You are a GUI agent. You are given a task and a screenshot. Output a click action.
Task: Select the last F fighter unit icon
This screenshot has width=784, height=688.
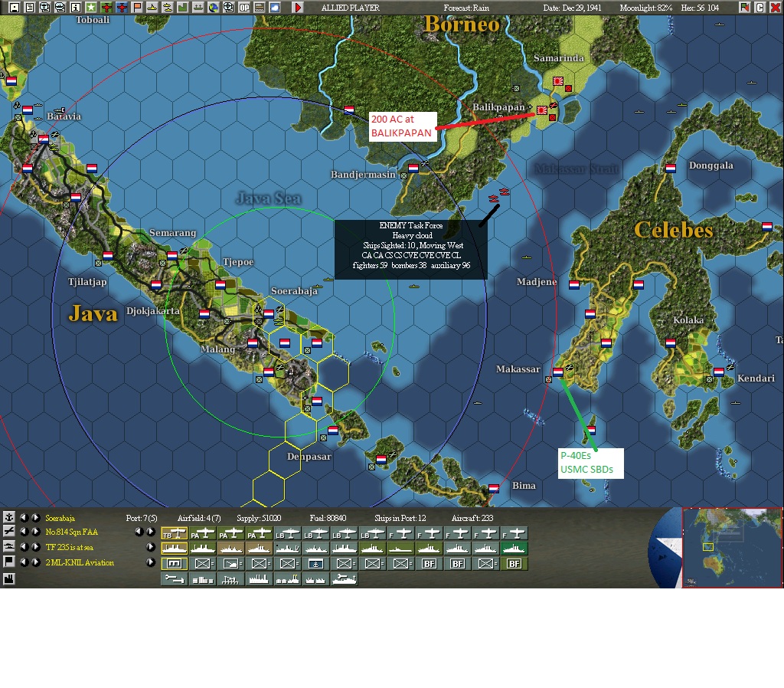click(514, 533)
